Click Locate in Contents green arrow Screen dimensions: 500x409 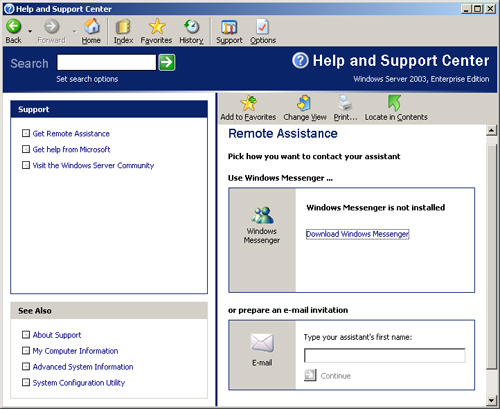pyautogui.click(x=395, y=103)
